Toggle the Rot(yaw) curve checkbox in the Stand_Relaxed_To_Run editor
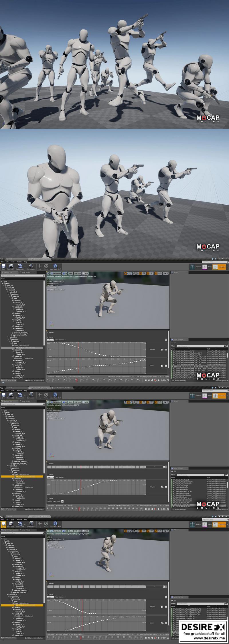This screenshot has height=644, width=229. coord(162,607)
